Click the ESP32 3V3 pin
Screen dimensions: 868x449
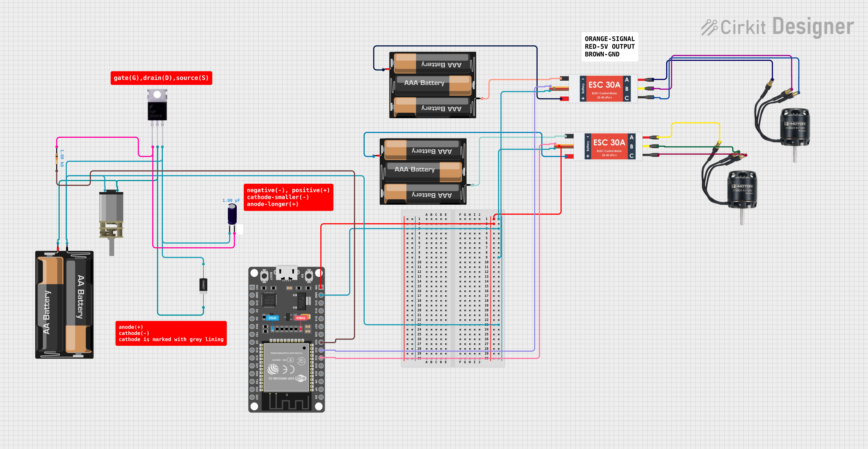click(x=252, y=287)
